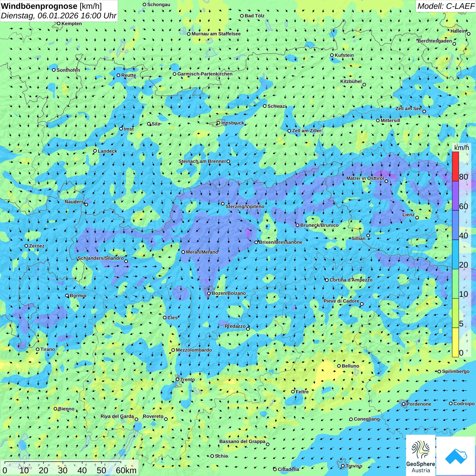The width and height of the screenshot is (476, 476).
Task: Click the Bormio town label
Action: [78, 295]
